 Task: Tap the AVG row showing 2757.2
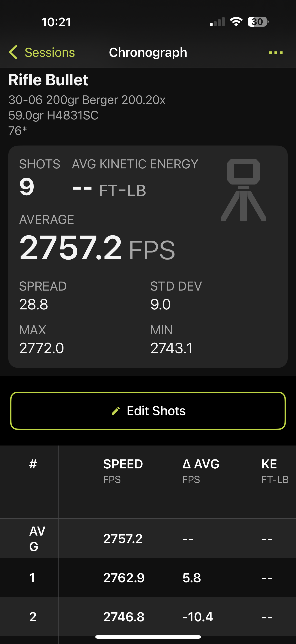click(148, 538)
